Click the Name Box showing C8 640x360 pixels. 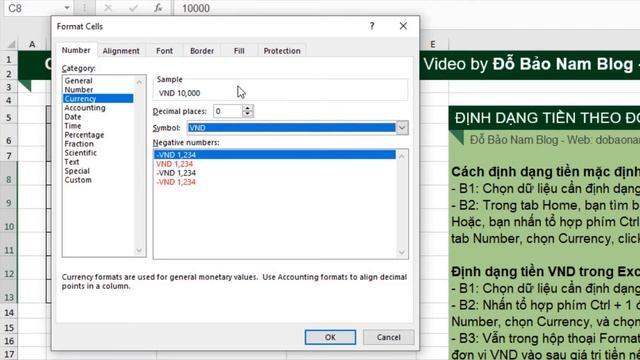point(33,8)
